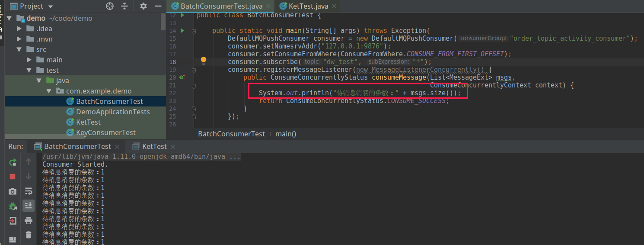Expand the .idea folder
This screenshot has width=644, height=245.
click(19, 29)
